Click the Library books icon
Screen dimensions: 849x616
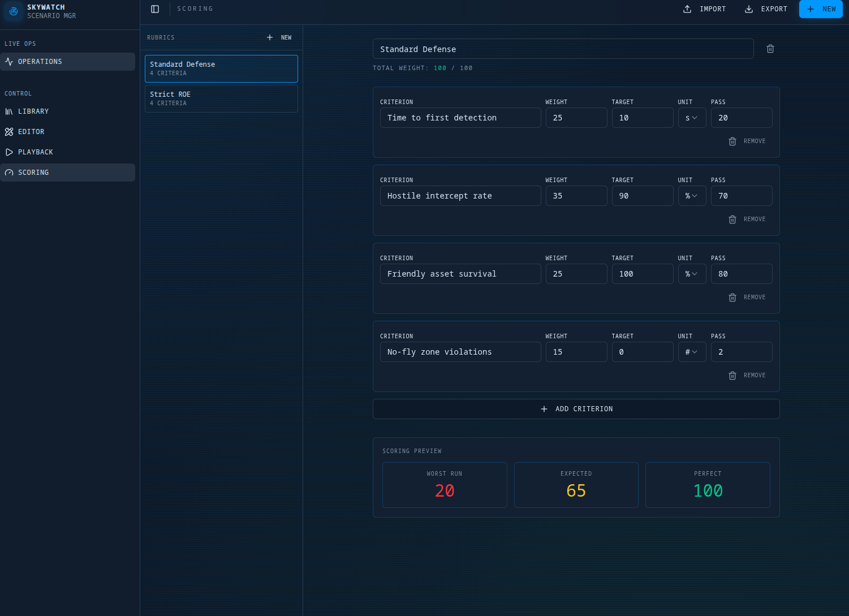click(x=9, y=111)
